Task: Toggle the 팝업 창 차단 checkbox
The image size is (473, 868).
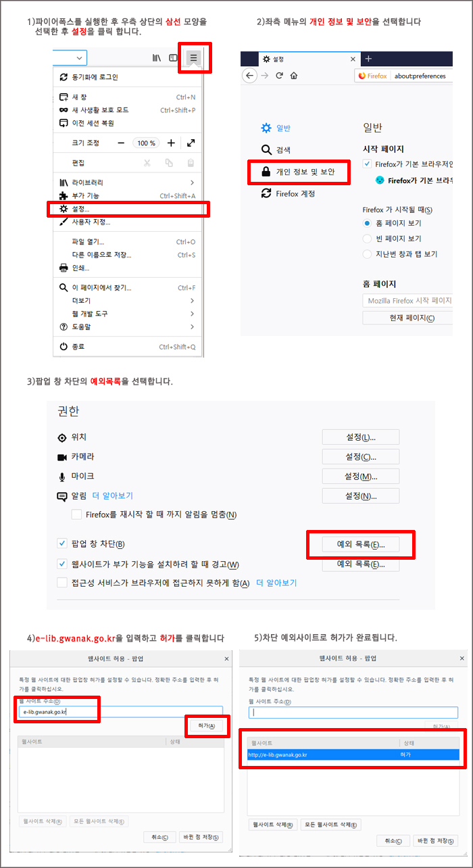Action: click(62, 544)
